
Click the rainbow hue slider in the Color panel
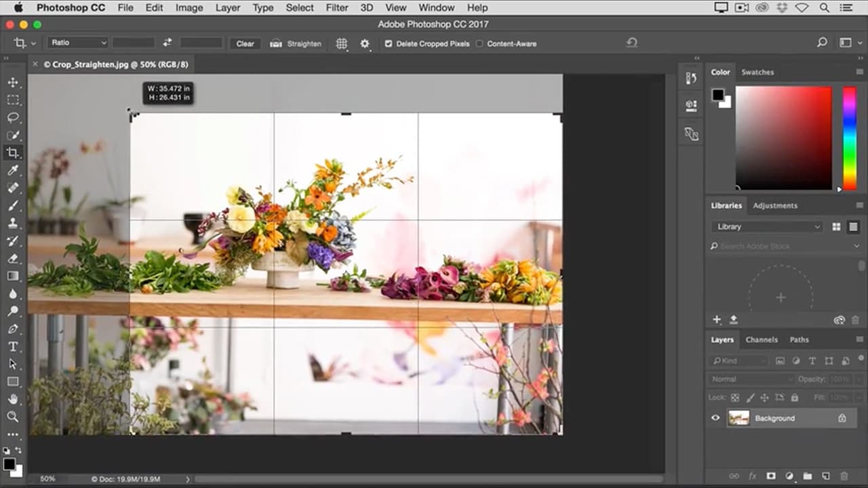[849, 138]
